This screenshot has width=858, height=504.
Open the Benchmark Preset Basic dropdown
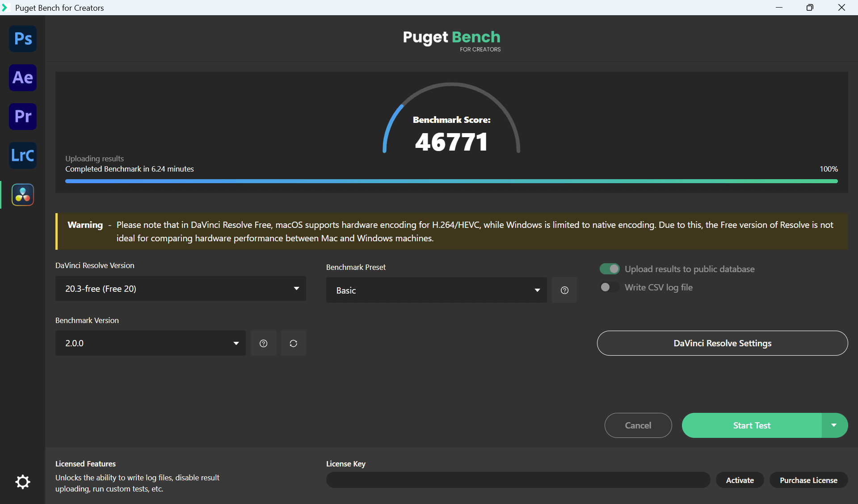pyautogui.click(x=436, y=290)
